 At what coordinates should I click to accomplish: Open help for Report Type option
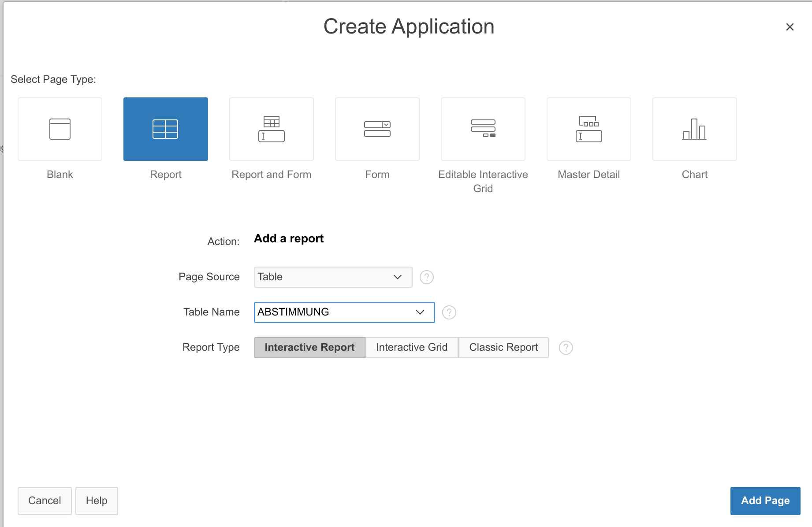click(566, 348)
